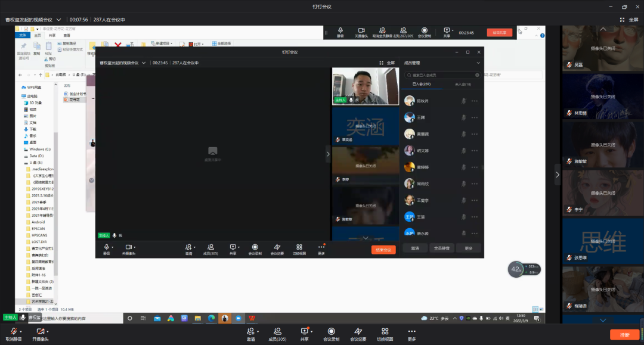This screenshot has width=644, height=345.
Task: Open the 成员(305) members panel
Action: (277, 333)
